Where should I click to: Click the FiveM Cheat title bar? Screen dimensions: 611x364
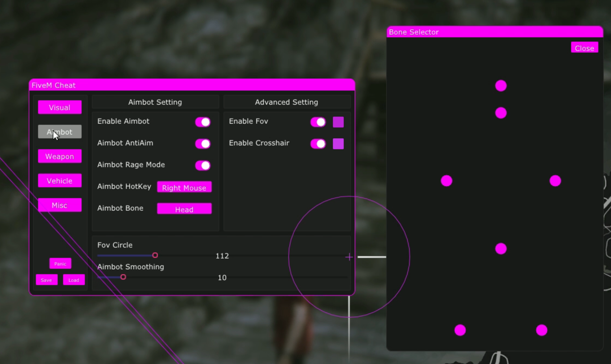pyautogui.click(x=192, y=85)
